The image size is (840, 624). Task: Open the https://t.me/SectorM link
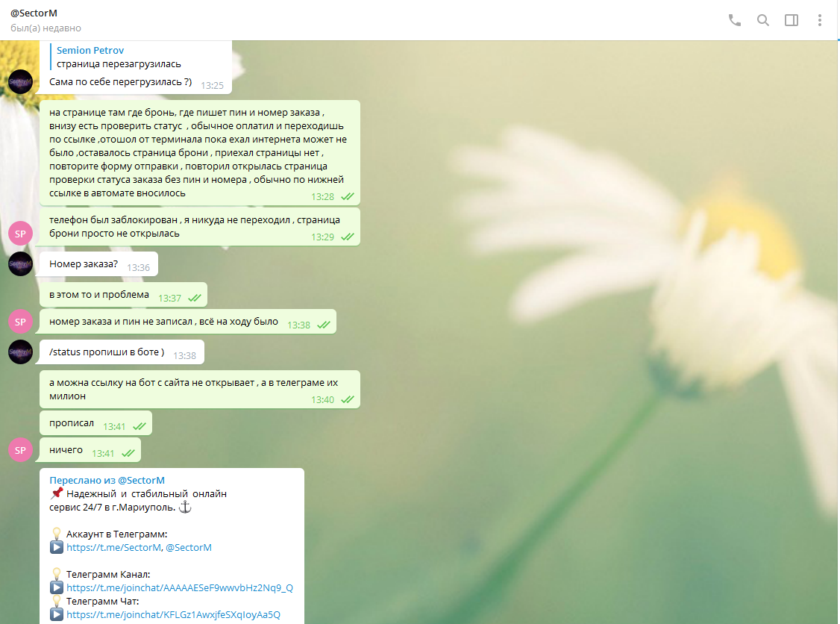coord(113,547)
